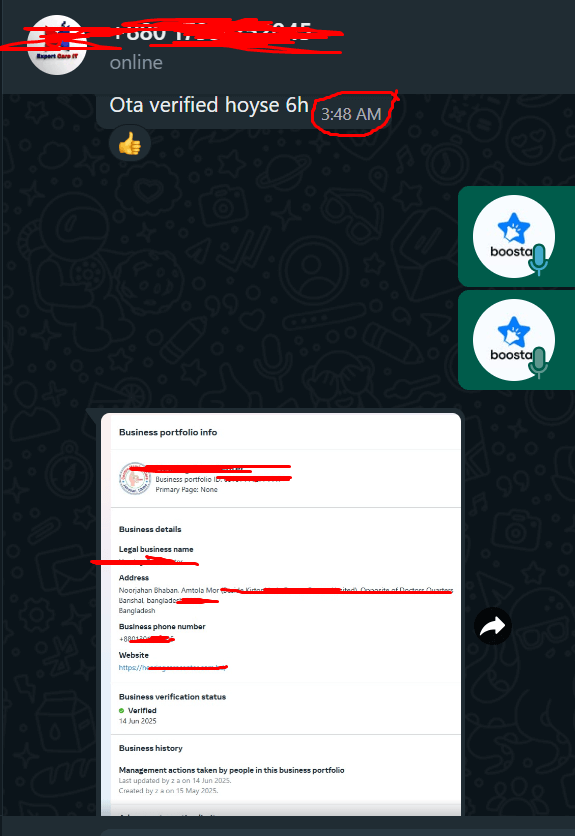This screenshot has height=836, width=575.
Task: Open the Business portfolio info image
Action: tap(281, 614)
